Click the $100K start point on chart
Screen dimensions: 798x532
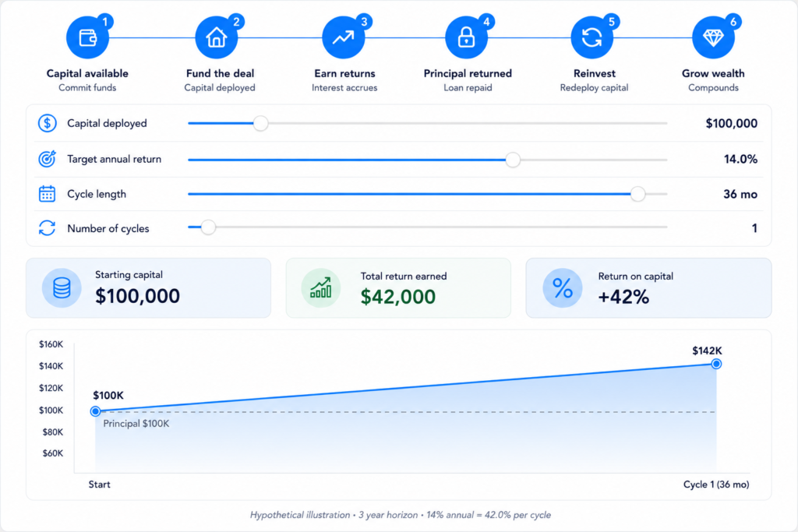95,411
